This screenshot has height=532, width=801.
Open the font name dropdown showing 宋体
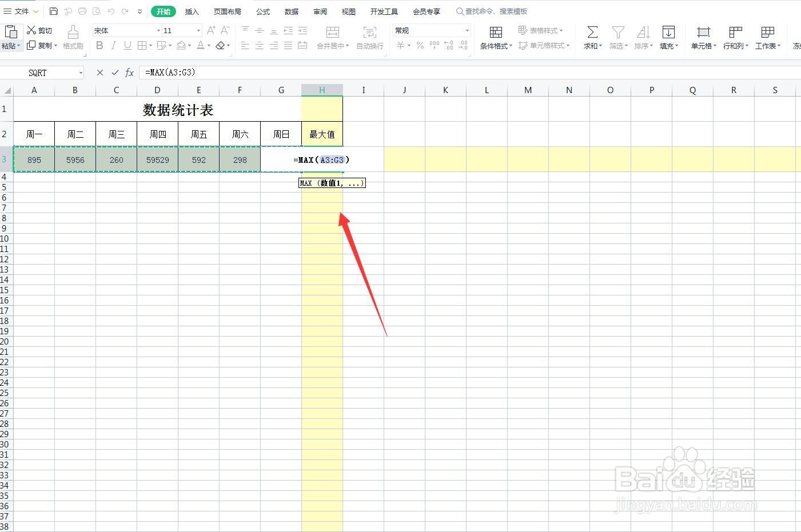point(126,30)
